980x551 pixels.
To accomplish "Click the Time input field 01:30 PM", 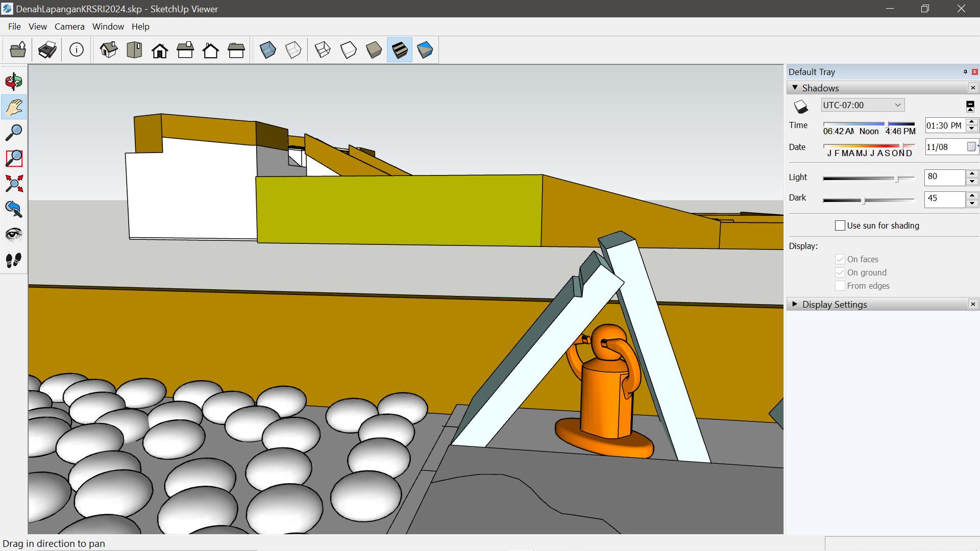I will [x=945, y=126].
